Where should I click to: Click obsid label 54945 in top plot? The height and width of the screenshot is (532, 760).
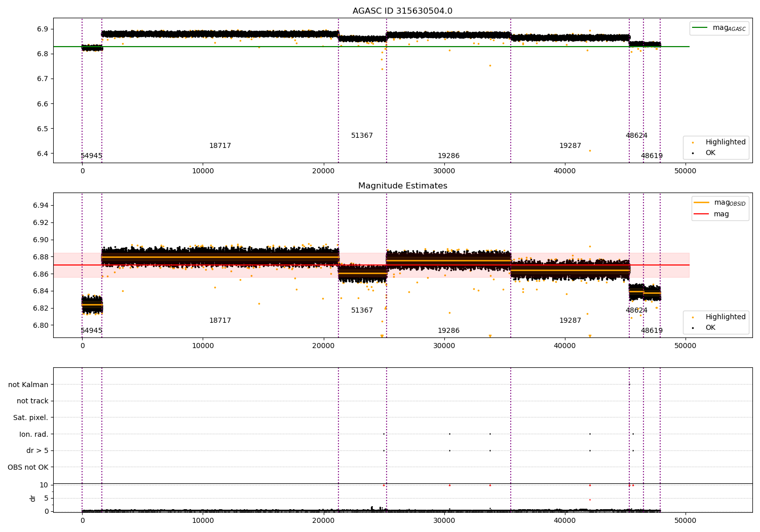[x=92, y=156]
